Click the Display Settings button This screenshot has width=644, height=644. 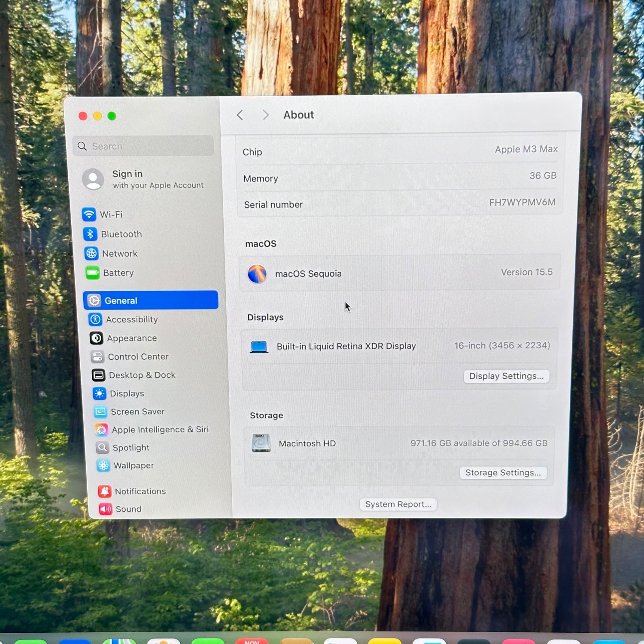pos(506,376)
